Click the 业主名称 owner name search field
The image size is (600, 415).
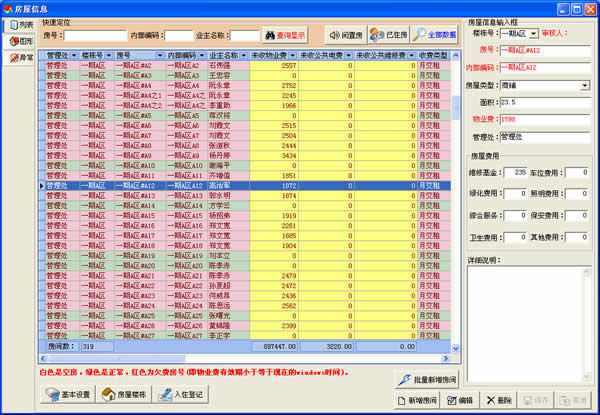[244, 35]
